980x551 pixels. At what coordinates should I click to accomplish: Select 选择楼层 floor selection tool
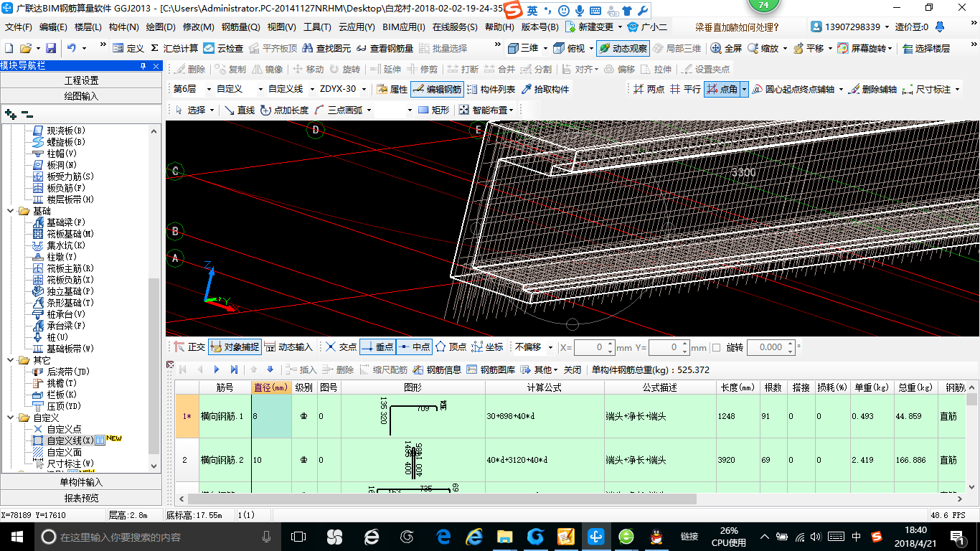click(x=926, y=48)
